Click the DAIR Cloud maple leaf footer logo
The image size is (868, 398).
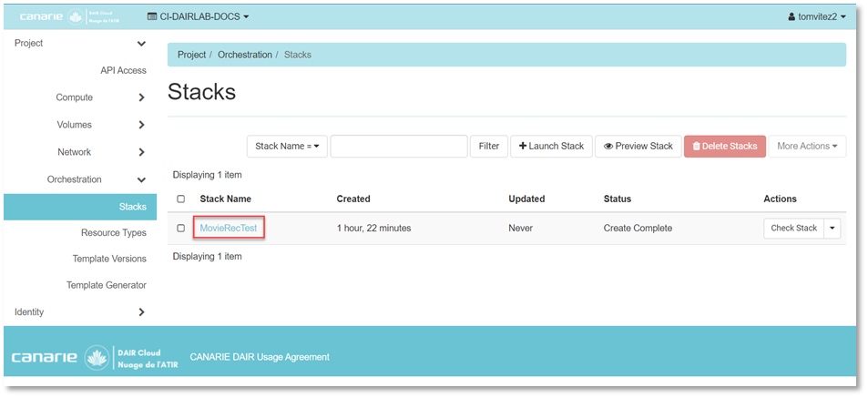(x=97, y=357)
